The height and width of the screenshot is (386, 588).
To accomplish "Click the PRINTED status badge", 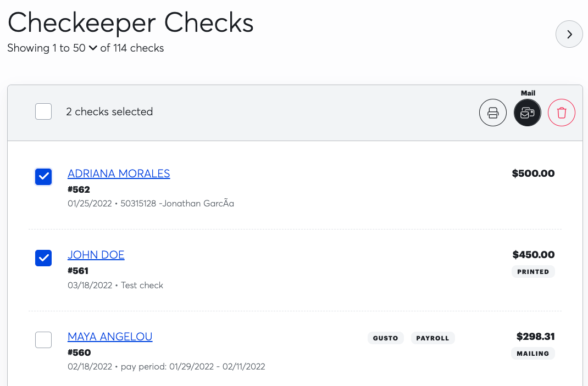I will coord(533,271).
